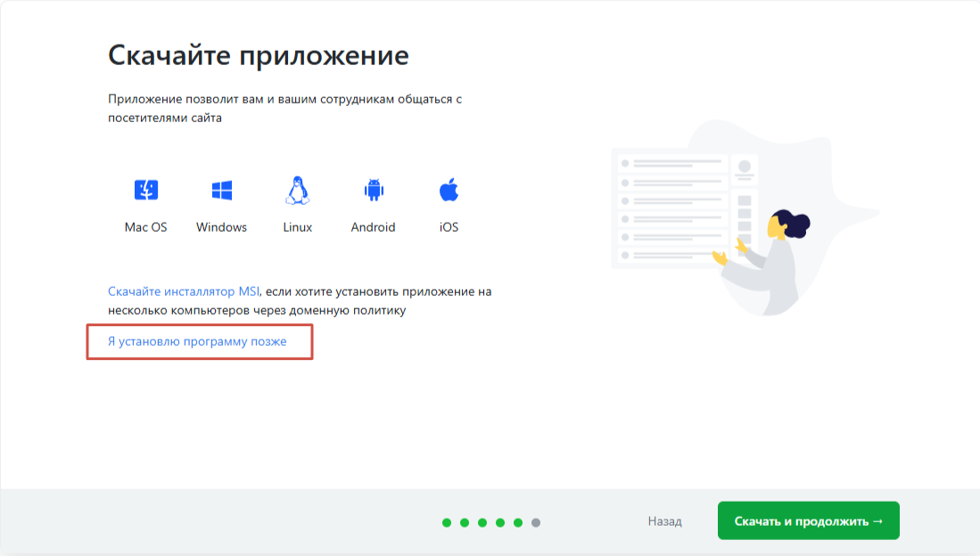Select the Android robot icon
980x556 pixels.
[x=374, y=190]
